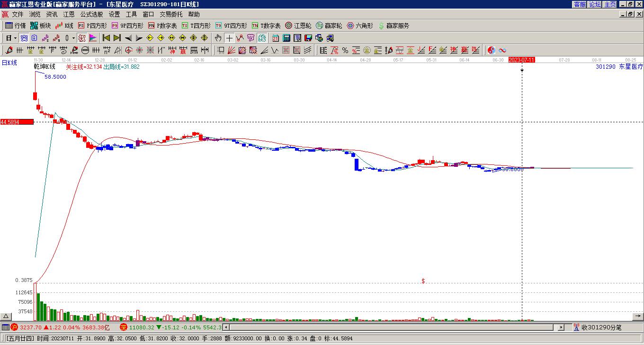The height and width of the screenshot is (345, 644).
Task: Click the 出局线=31.882 indicator label
Action: pyautogui.click(x=121, y=67)
